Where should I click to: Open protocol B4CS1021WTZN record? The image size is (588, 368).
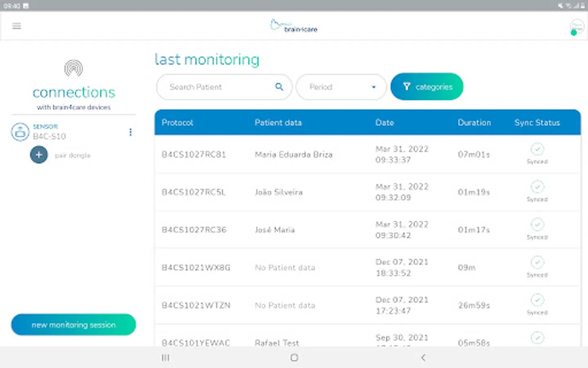(196, 305)
